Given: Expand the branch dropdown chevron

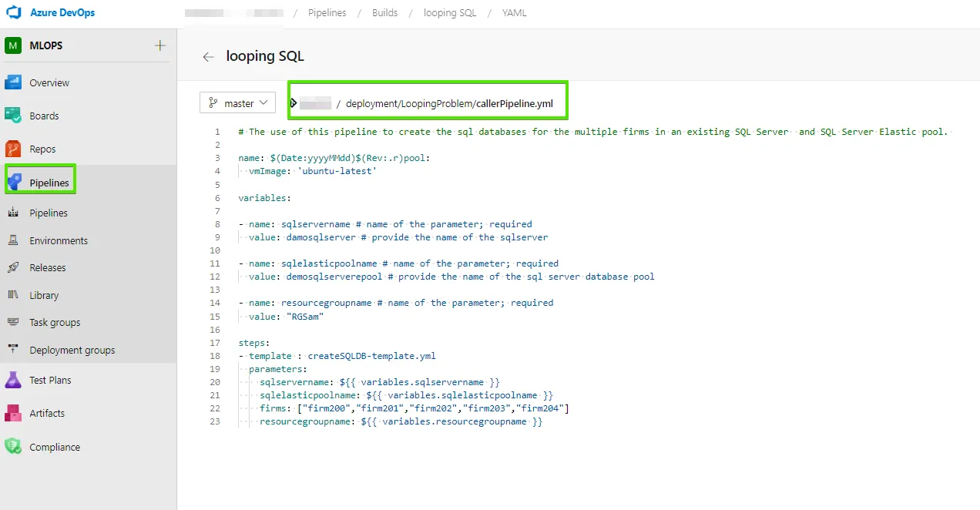Looking at the screenshot, I should (x=264, y=102).
